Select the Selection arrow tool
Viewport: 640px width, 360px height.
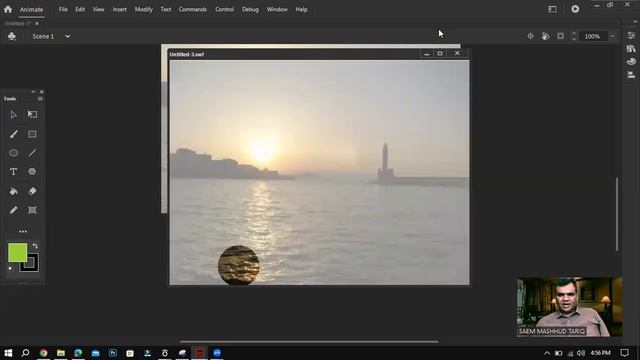point(13,115)
